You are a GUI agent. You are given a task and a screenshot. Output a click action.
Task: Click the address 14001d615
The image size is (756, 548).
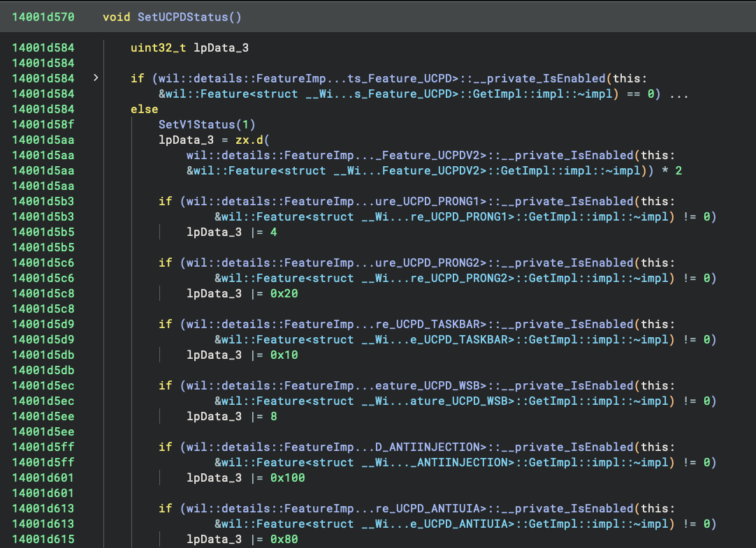tap(43, 539)
